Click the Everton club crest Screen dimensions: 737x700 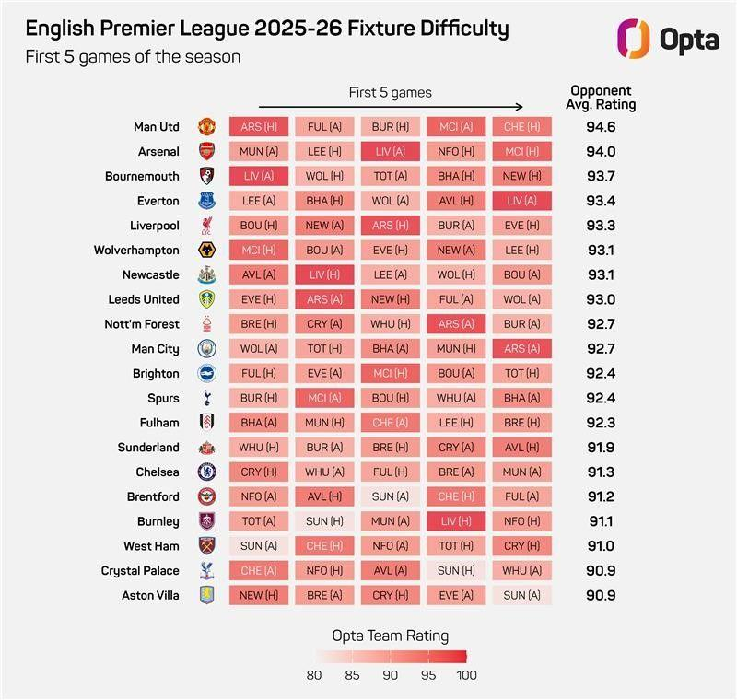click(x=206, y=201)
